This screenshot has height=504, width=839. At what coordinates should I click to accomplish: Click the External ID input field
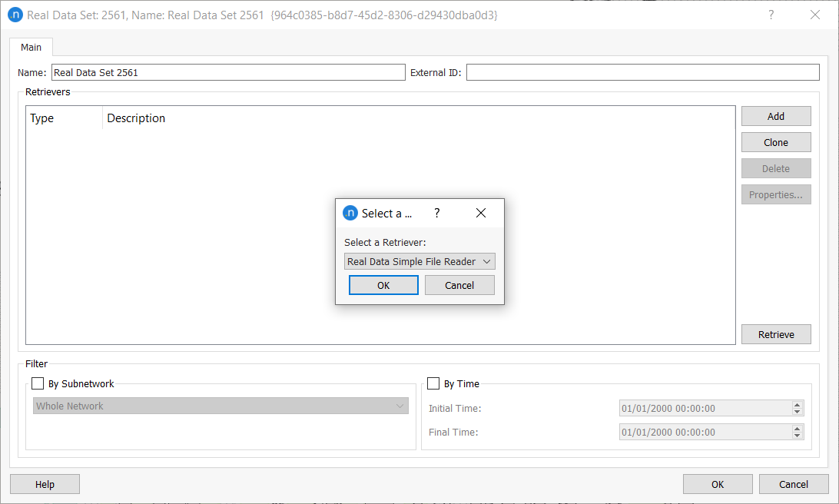pos(642,72)
